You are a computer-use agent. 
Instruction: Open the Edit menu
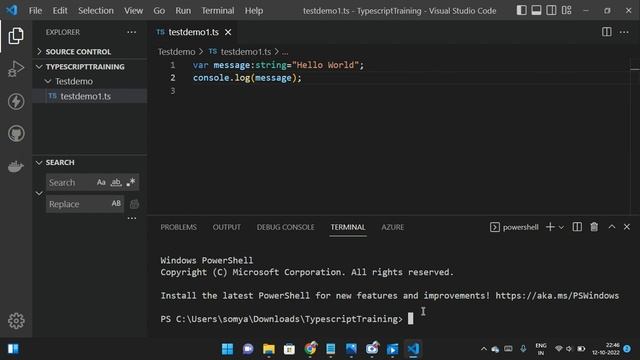tap(60, 11)
